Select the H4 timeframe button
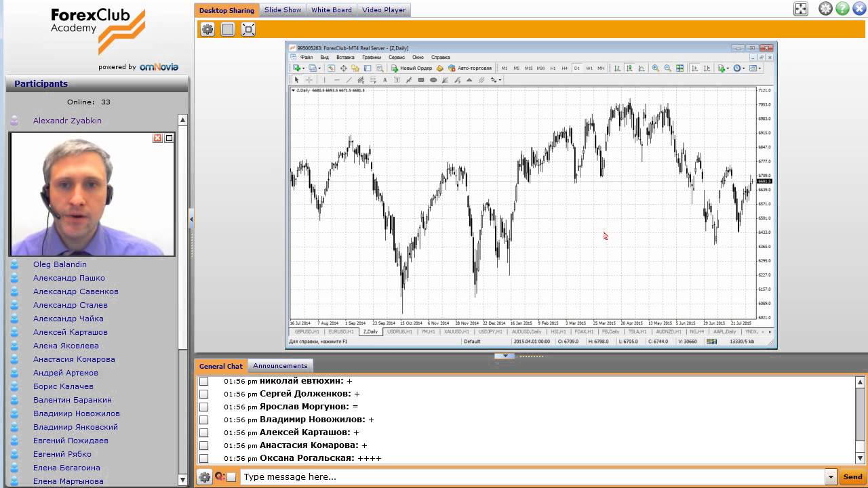 [565, 68]
